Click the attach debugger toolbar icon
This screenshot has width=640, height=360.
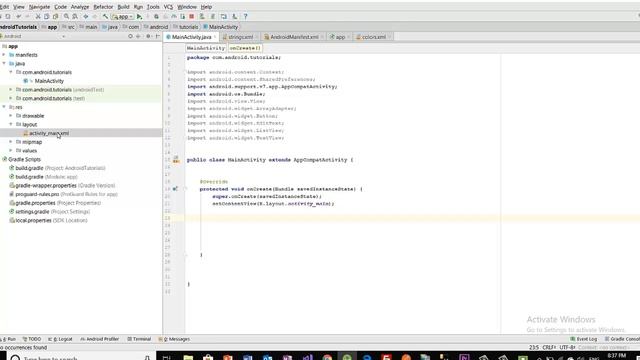(x=182, y=17)
